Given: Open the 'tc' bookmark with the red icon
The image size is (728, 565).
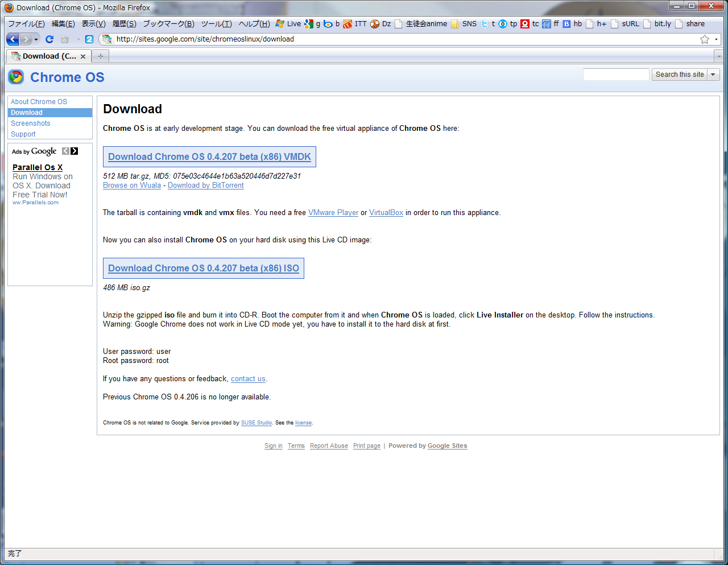Looking at the screenshot, I should tap(530, 24).
